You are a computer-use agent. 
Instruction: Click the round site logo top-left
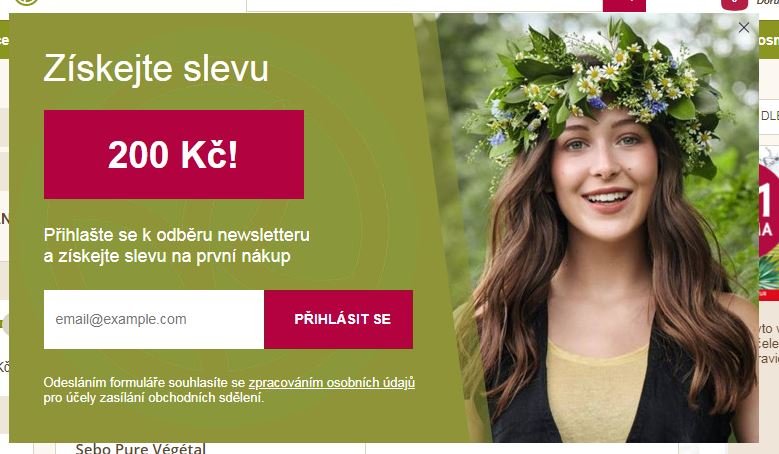[26, 2]
